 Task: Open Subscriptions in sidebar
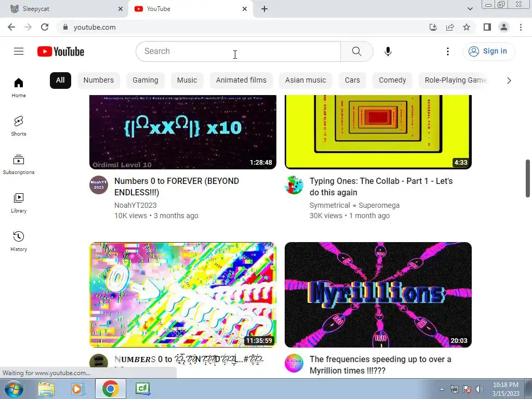(x=19, y=165)
